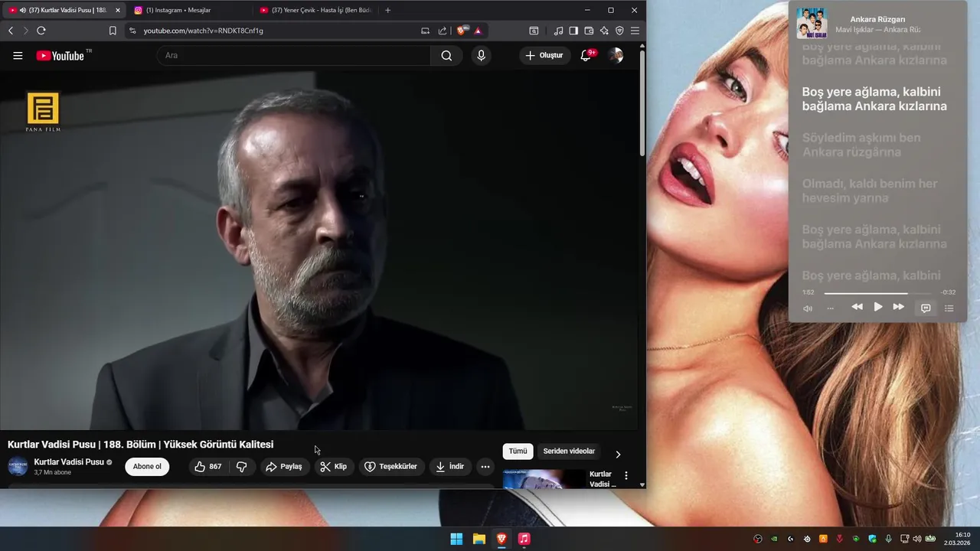This screenshot has width=980, height=551.
Task: Open new browser tab
Action: tap(387, 10)
